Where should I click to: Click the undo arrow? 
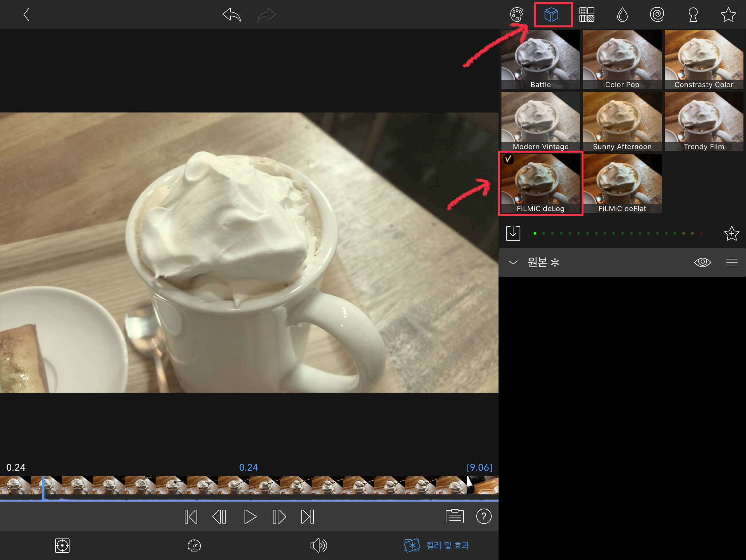click(x=232, y=15)
